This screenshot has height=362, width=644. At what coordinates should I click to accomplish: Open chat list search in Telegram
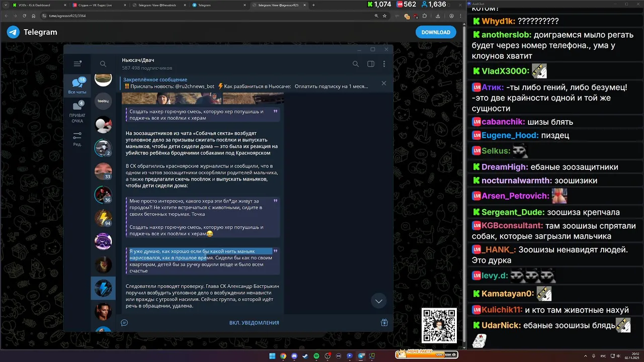pyautogui.click(x=103, y=64)
